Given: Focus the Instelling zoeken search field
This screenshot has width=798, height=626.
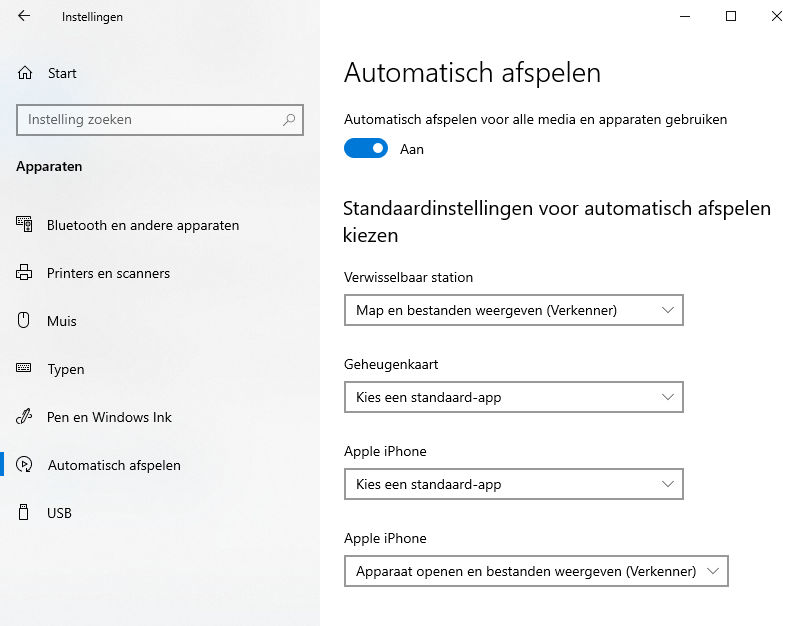Looking at the screenshot, I should coord(150,120).
